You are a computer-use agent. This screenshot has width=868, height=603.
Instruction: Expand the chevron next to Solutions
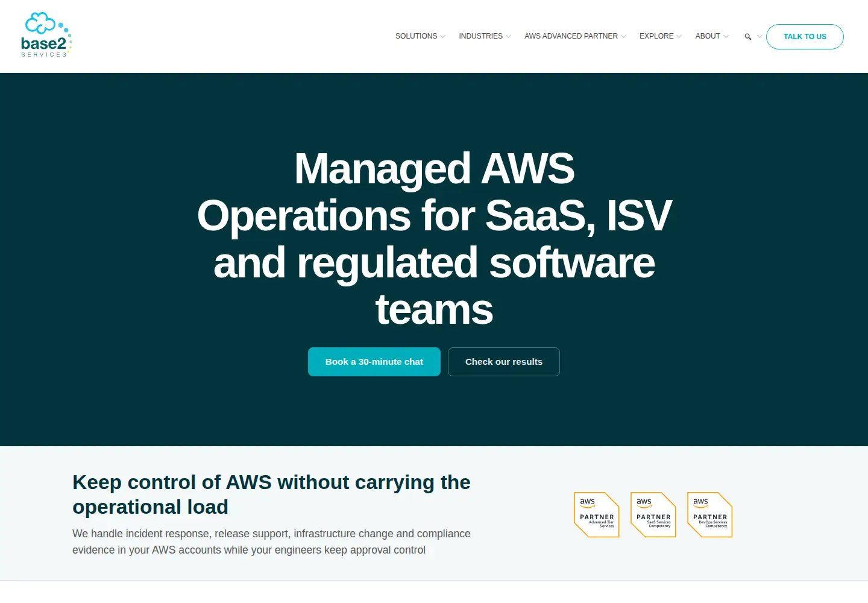click(443, 37)
